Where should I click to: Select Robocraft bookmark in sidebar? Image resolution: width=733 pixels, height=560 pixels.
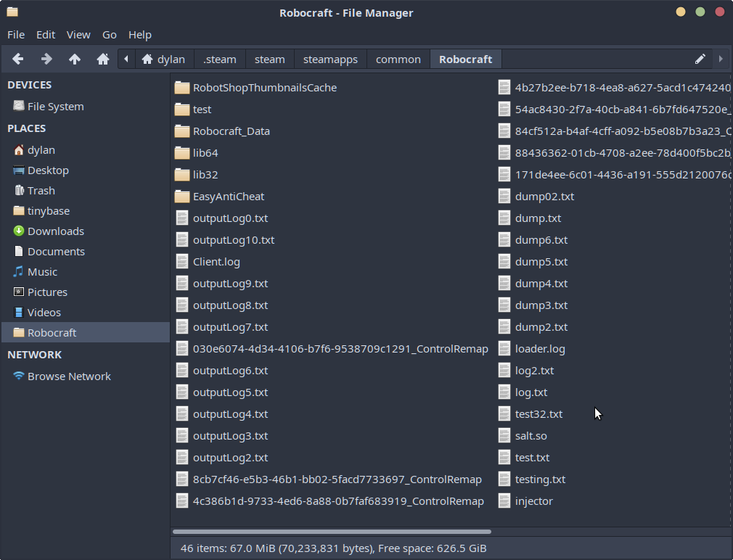86,332
